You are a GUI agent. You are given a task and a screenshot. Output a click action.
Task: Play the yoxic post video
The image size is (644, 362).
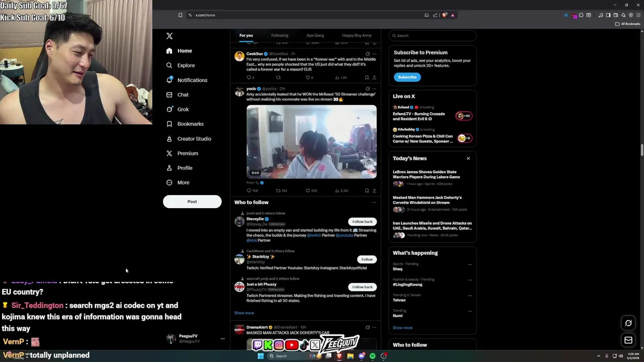click(311, 142)
